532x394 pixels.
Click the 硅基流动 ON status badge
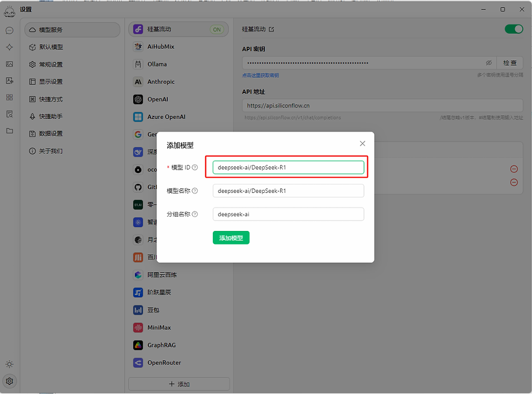[x=217, y=29]
